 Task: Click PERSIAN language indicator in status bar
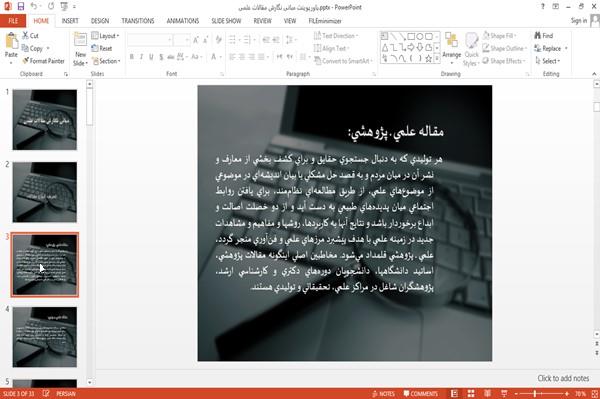[66, 394]
